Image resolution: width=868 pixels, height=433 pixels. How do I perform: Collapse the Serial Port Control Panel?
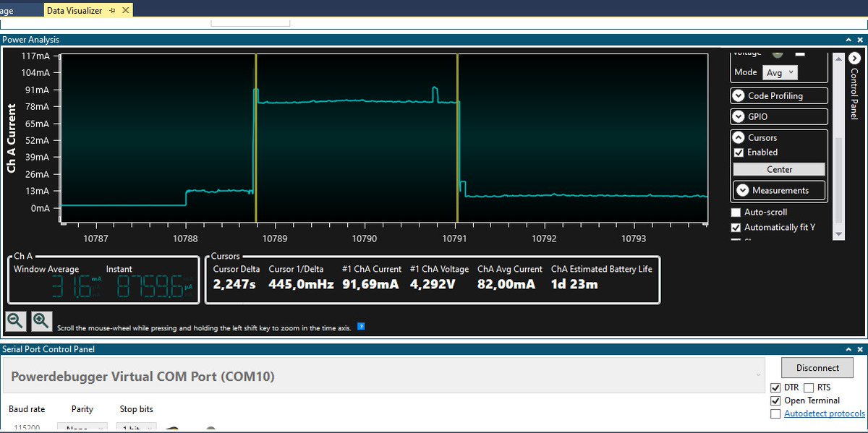pyautogui.click(x=849, y=349)
